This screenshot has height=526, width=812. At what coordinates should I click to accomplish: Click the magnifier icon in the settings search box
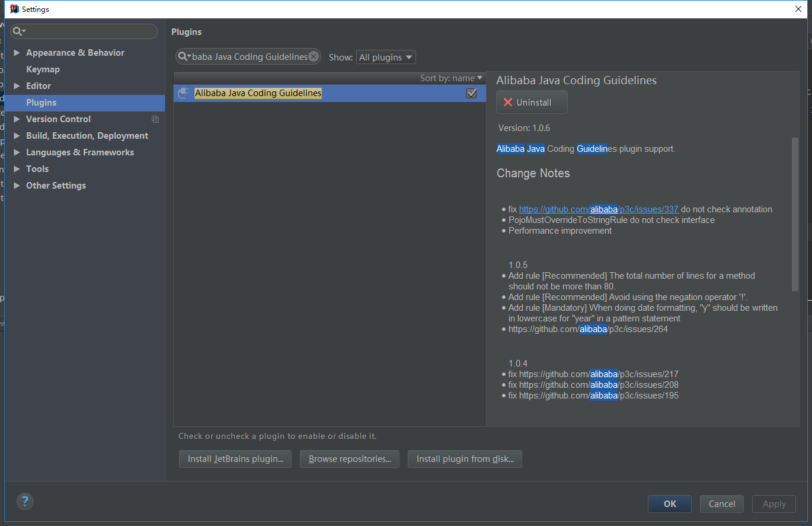(18, 31)
